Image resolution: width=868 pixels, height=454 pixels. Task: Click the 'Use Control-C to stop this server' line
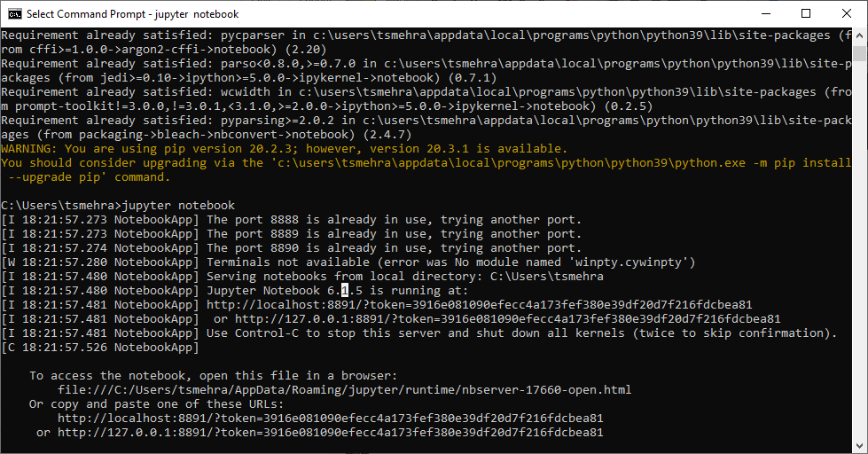coord(521,333)
